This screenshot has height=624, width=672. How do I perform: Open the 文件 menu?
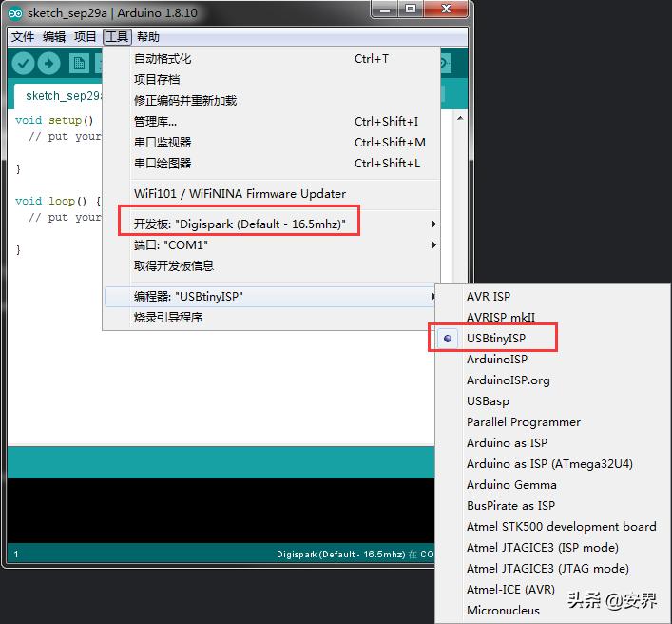(23, 37)
